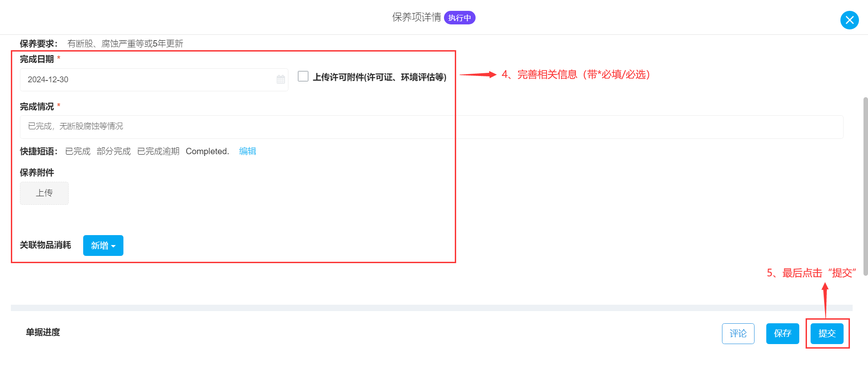
Task: Save the form with 保存
Action: [783, 334]
